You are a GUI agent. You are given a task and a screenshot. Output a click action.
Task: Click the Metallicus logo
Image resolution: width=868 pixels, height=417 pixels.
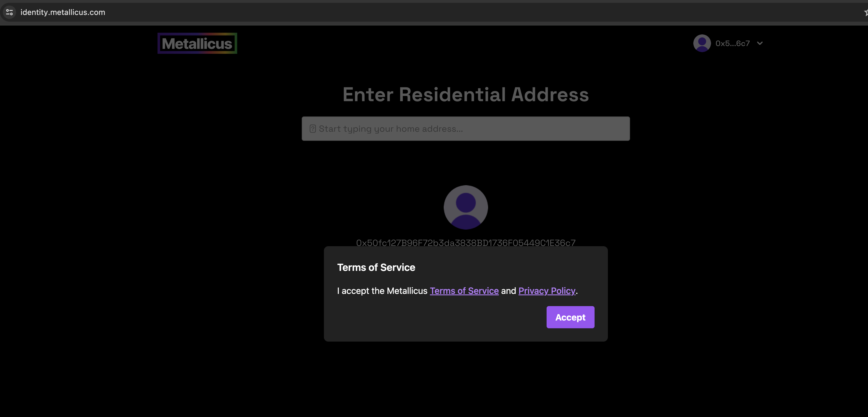[x=197, y=43]
